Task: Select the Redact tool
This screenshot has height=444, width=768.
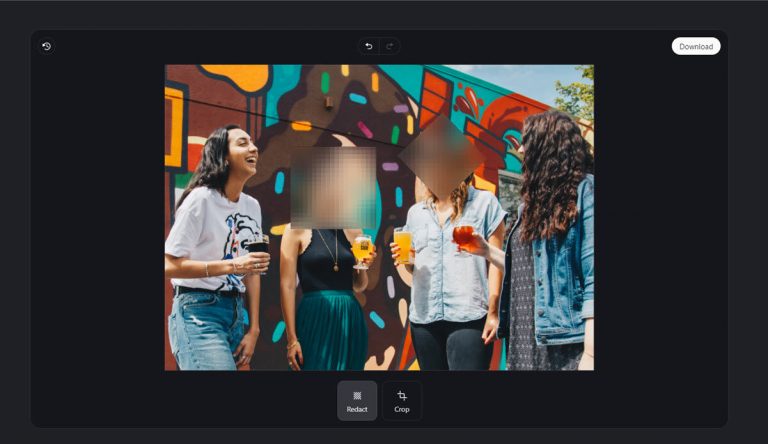Action: (357, 400)
